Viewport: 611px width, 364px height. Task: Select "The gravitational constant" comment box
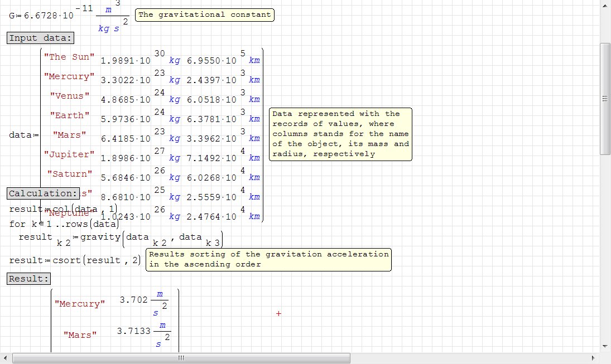tap(205, 15)
